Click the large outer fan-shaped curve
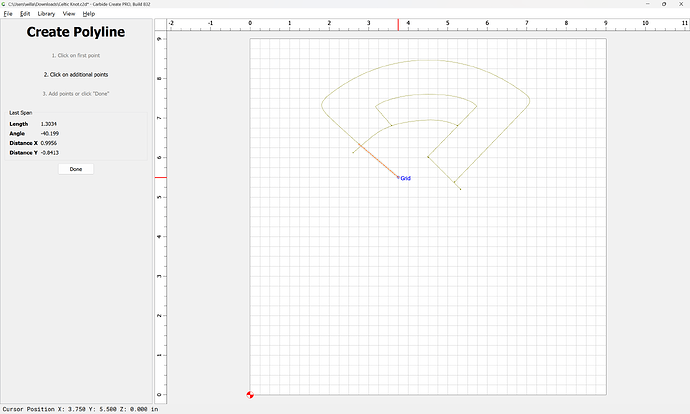This screenshot has height=414, width=690. [x=428, y=61]
